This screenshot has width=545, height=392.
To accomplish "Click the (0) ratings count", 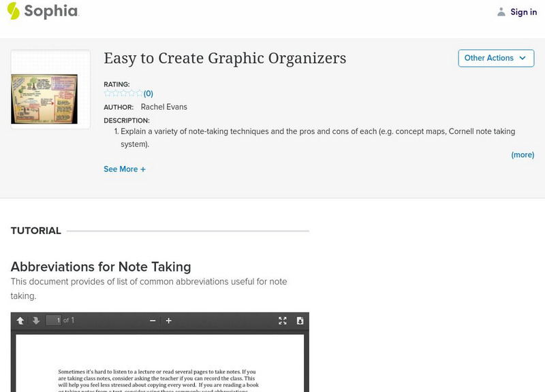I will pyautogui.click(x=149, y=94).
